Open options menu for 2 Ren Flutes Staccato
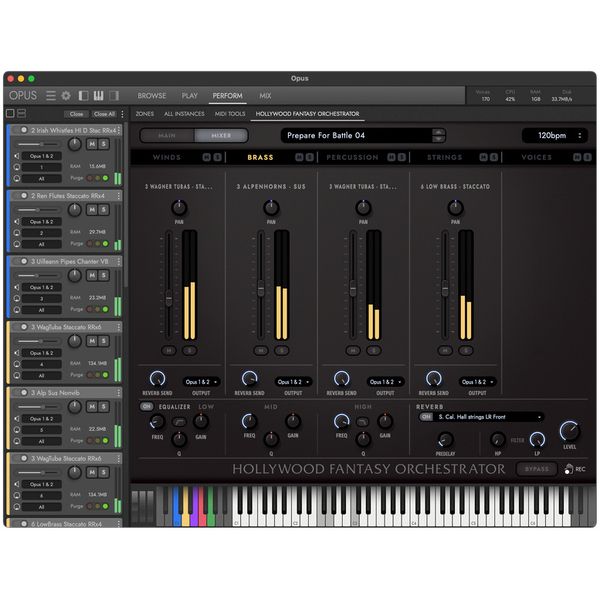600x600 pixels. click(119, 196)
